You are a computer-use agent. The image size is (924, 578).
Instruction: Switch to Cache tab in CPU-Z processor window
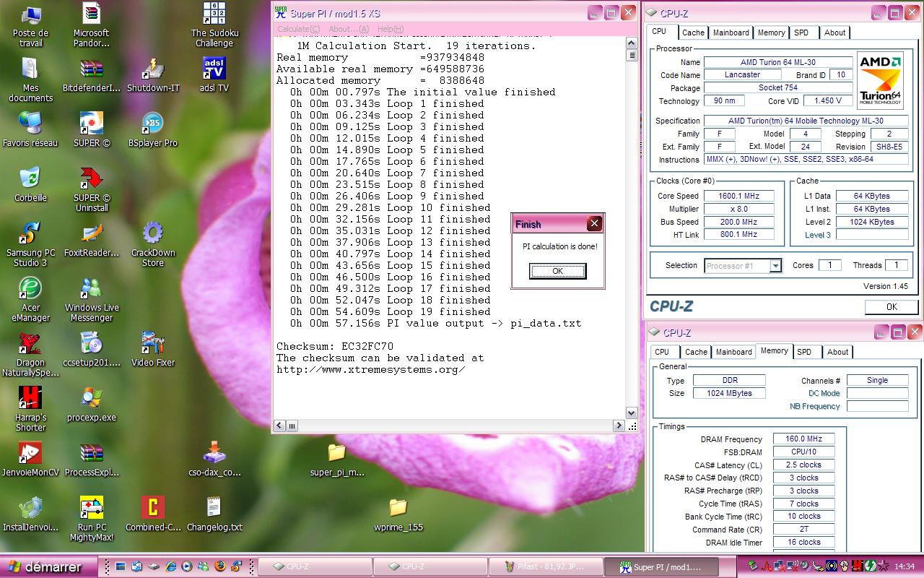(693, 33)
